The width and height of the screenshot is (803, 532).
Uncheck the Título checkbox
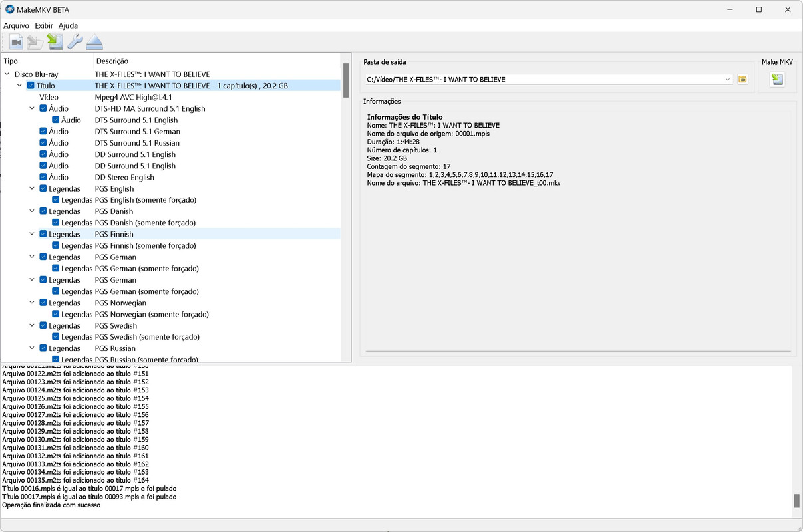click(x=31, y=86)
